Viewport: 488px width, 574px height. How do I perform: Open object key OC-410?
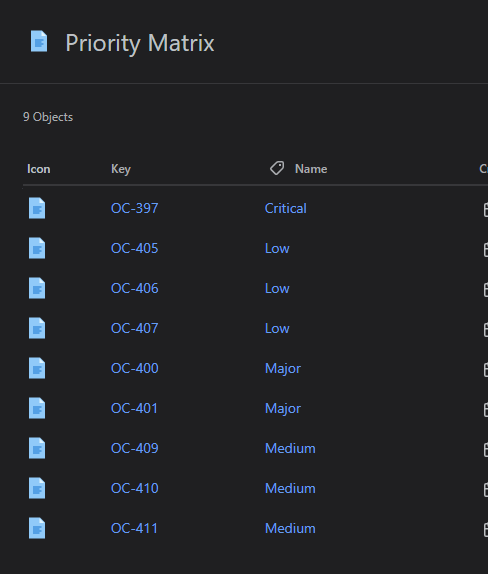tap(134, 488)
